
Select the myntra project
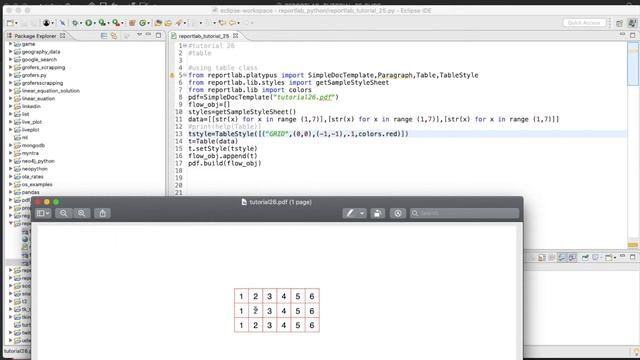(x=30, y=153)
